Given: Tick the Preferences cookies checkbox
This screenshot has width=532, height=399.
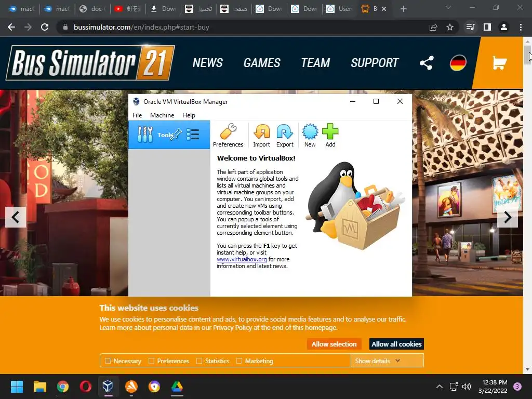Looking at the screenshot, I should pyautogui.click(x=152, y=361).
